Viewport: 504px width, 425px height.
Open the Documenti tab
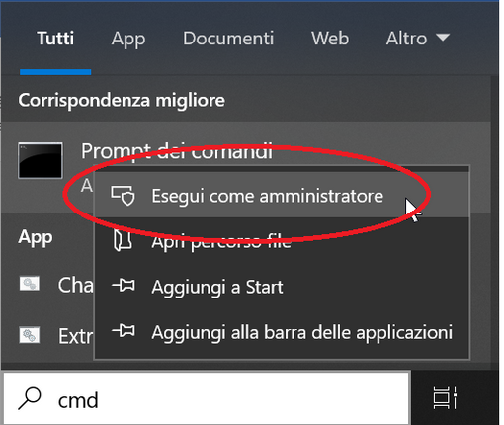coord(228,39)
